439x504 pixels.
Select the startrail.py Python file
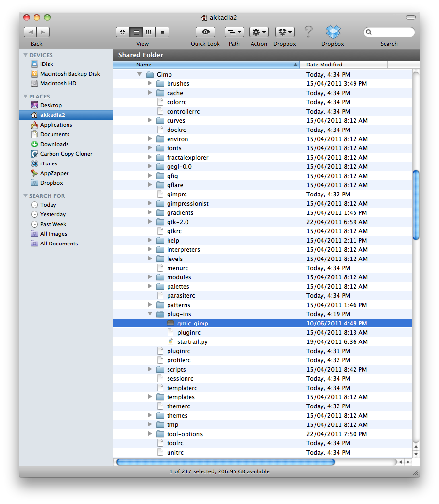pos(263,341)
